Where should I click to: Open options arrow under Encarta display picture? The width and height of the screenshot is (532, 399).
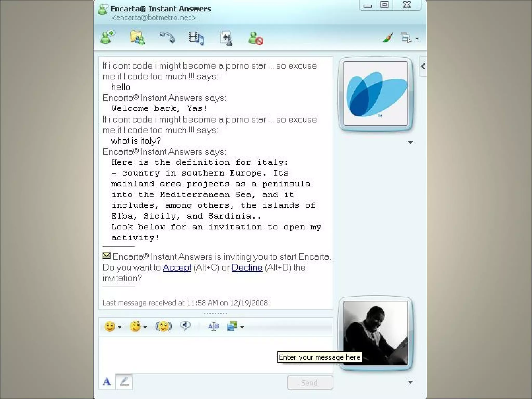click(x=410, y=142)
